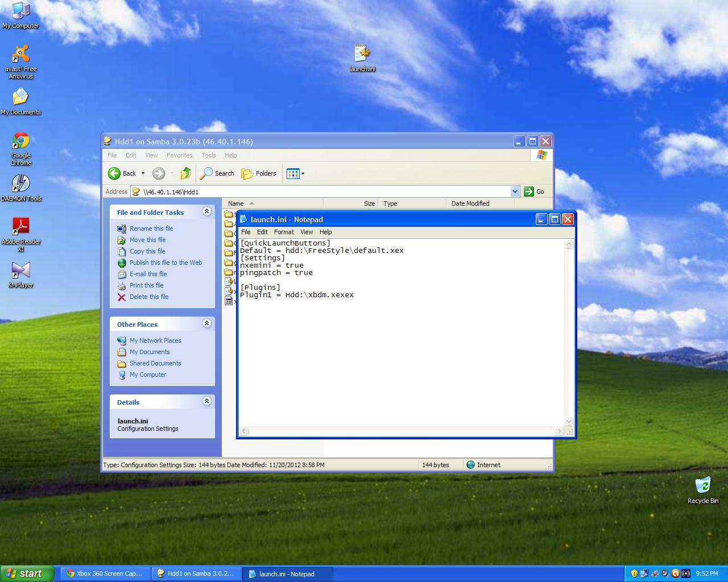This screenshot has width=728, height=582.
Task: Click Publish this file to the Web
Action: click(166, 263)
